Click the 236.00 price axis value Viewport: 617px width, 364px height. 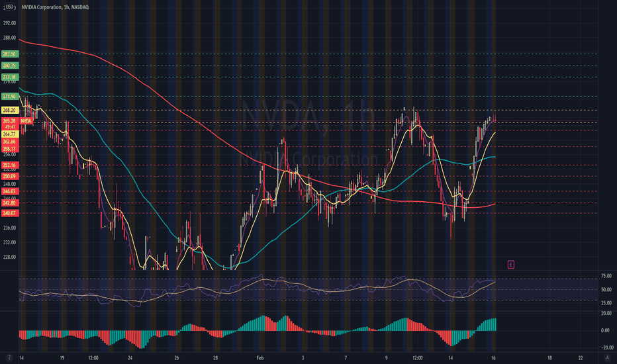point(9,228)
